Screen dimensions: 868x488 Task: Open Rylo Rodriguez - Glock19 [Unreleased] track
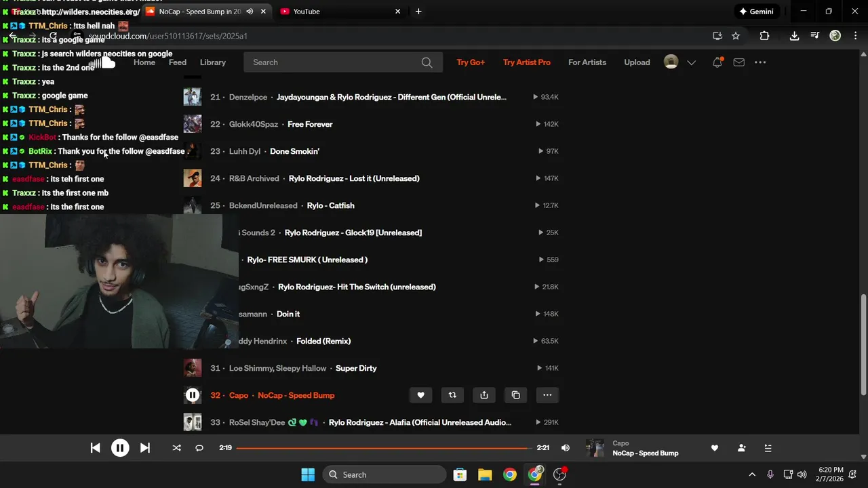[x=353, y=232]
